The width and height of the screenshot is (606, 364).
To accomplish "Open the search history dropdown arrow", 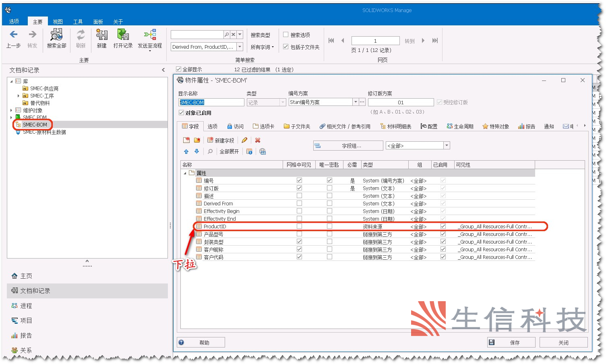I will [240, 35].
